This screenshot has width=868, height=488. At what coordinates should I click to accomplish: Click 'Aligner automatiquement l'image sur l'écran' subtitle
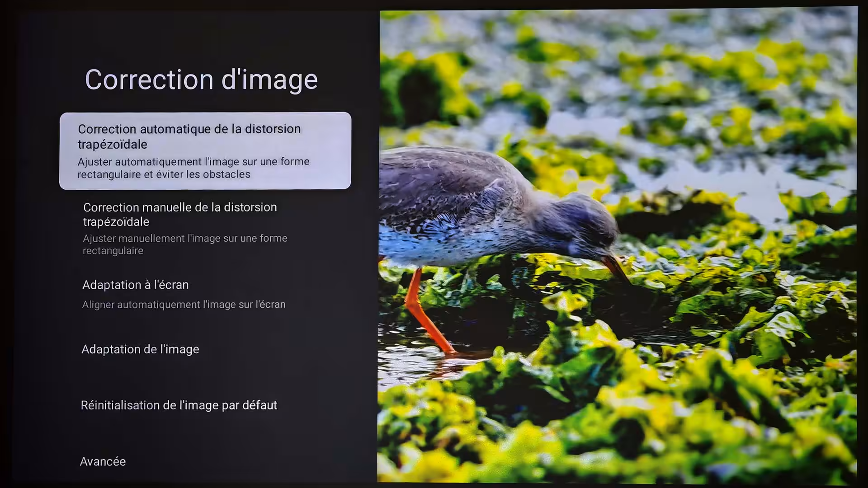[184, 305]
